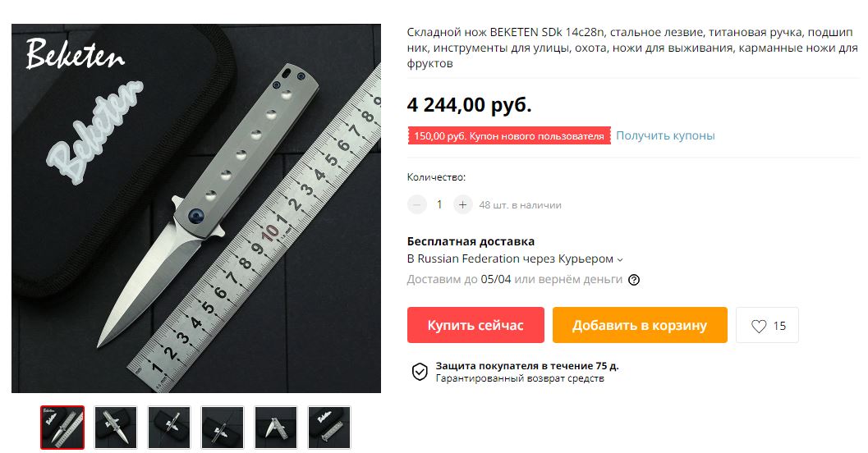Click the main knife product image

point(196,208)
